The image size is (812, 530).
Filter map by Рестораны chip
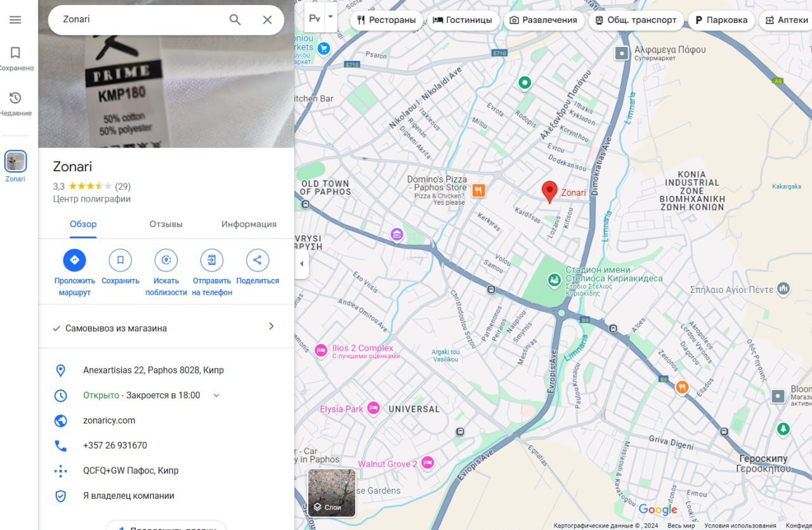coord(387,20)
